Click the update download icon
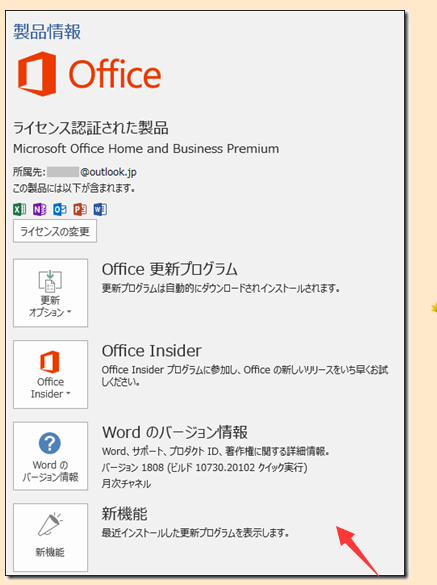Image resolution: width=437 pixels, height=585 pixels. [x=50, y=281]
